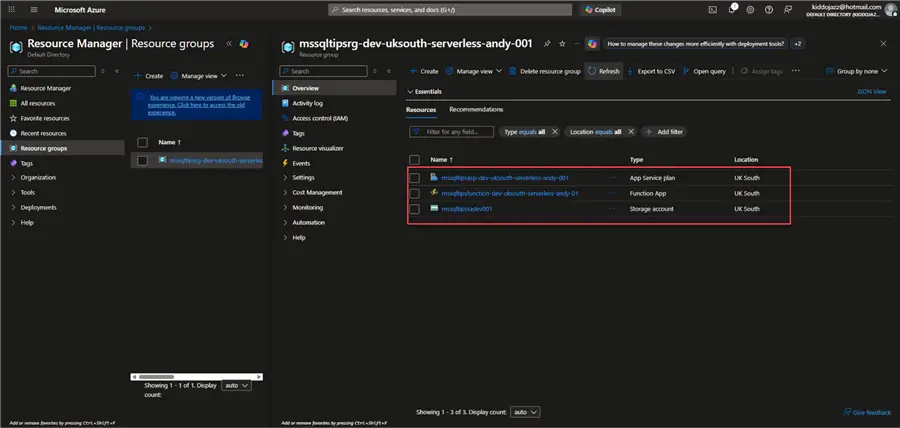The height and width of the screenshot is (428, 900).
Task: Open Manage view dropdown in resource group toolbar
Action: pyautogui.click(x=474, y=71)
